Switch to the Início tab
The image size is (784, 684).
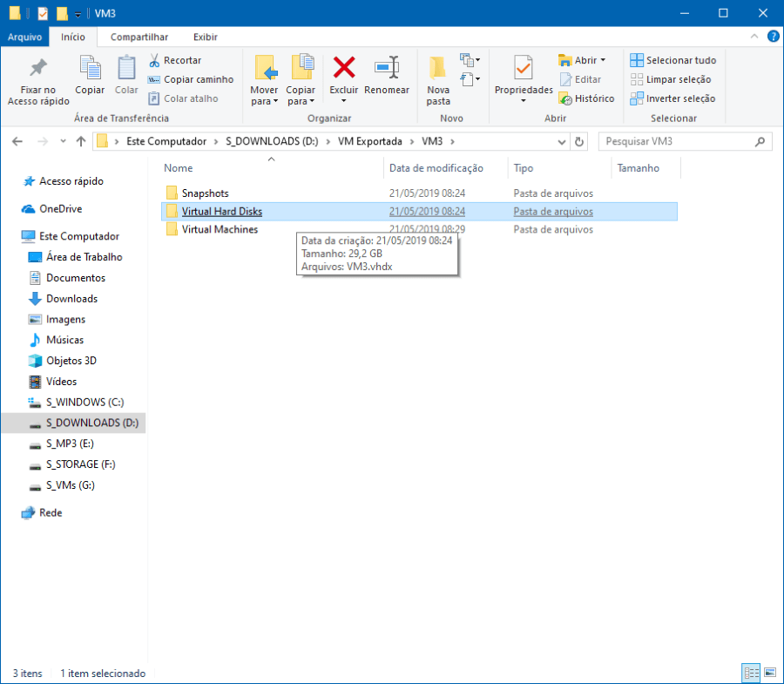coord(73,37)
